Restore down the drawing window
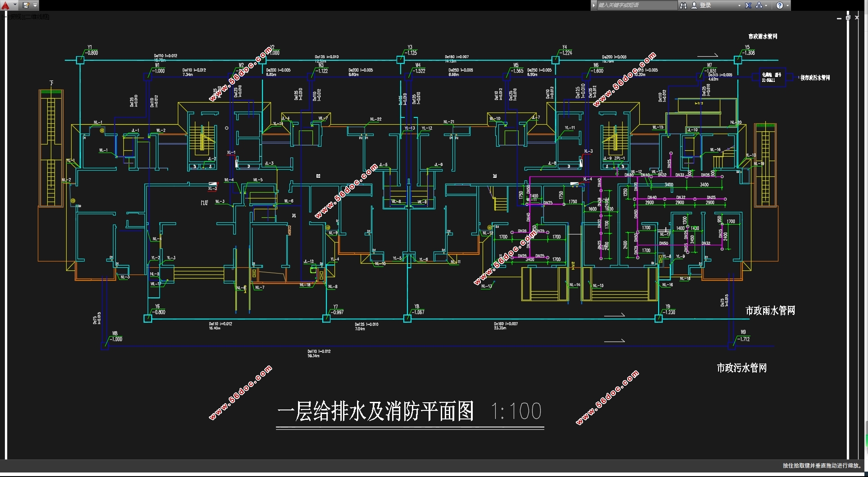 (x=848, y=18)
